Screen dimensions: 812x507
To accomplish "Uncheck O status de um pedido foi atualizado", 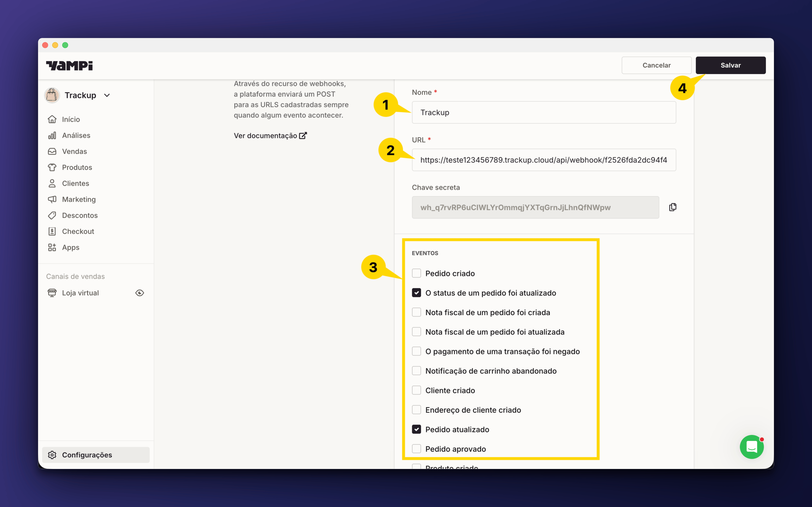I will click(416, 293).
